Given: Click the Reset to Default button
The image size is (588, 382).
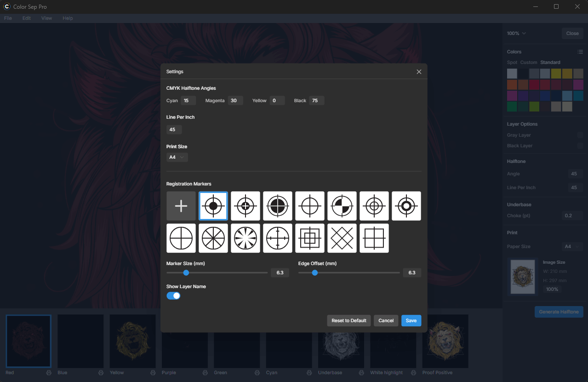Looking at the screenshot, I should point(349,321).
